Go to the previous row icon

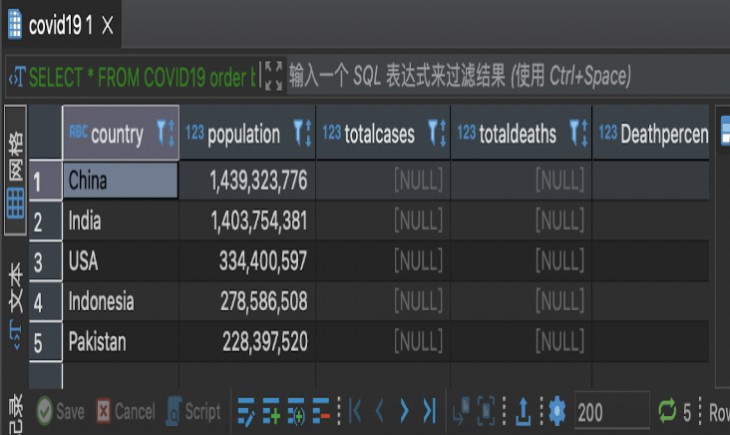(x=379, y=412)
